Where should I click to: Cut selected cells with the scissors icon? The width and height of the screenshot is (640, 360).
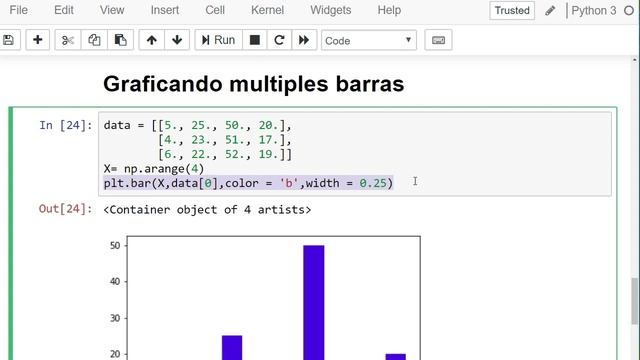pyautogui.click(x=68, y=40)
